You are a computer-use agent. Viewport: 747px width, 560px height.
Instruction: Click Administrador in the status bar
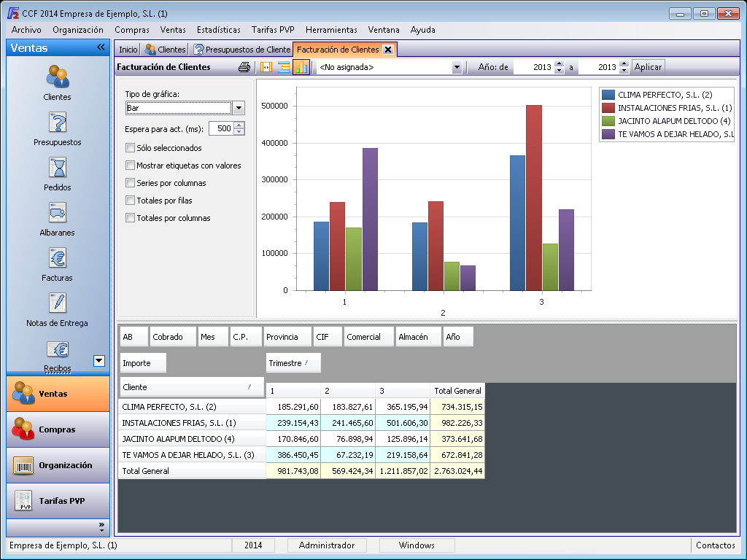(327, 545)
